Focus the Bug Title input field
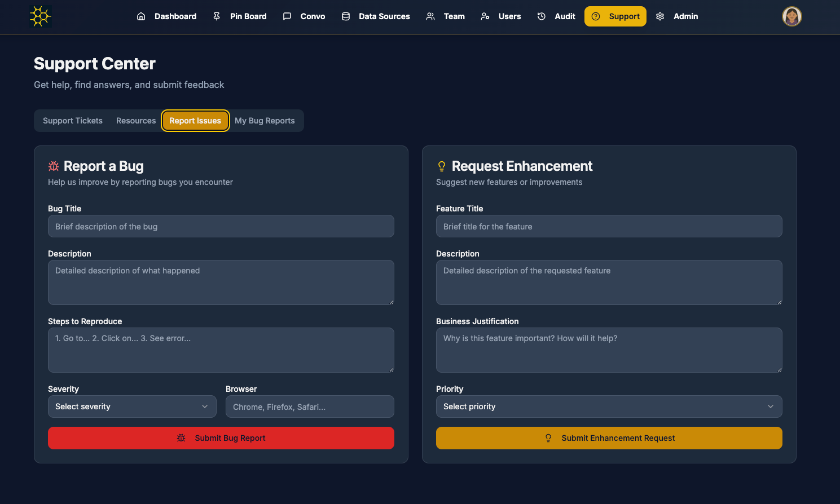840x504 pixels. 221,226
